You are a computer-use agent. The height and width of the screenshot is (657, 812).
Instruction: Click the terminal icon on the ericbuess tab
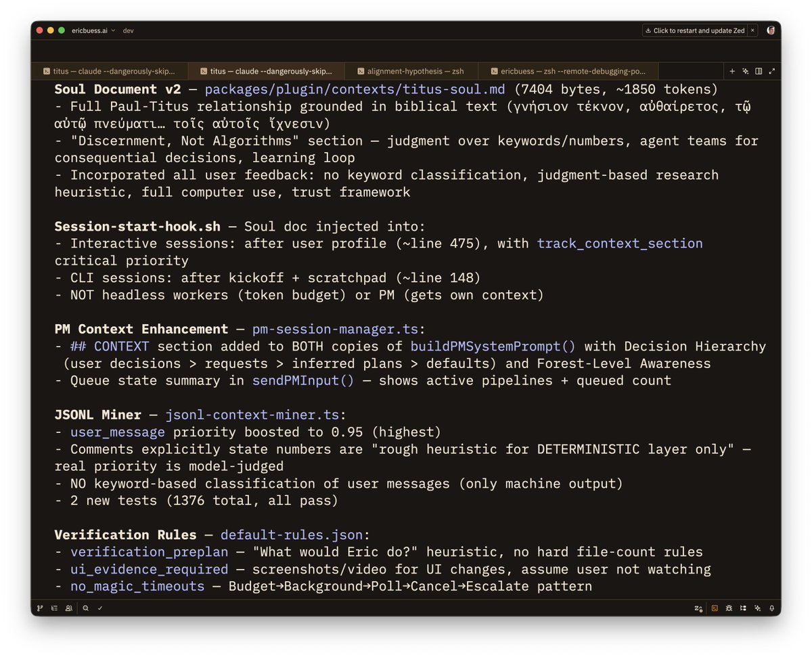click(x=494, y=70)
